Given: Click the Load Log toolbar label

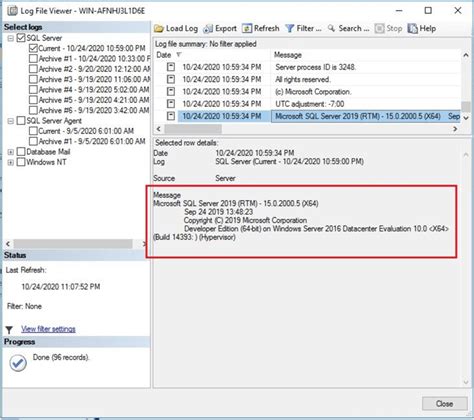Looking at the screenshot, I should (x=182, y=29).
